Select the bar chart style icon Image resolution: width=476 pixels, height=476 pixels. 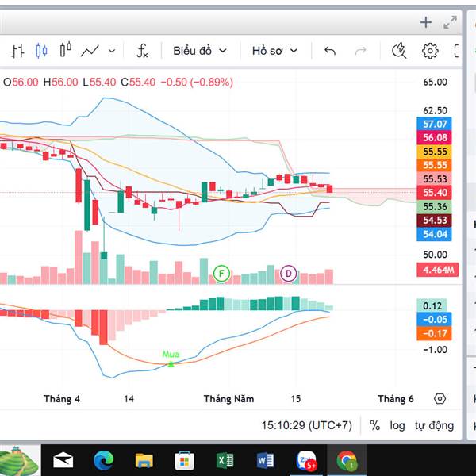point(17,51)
